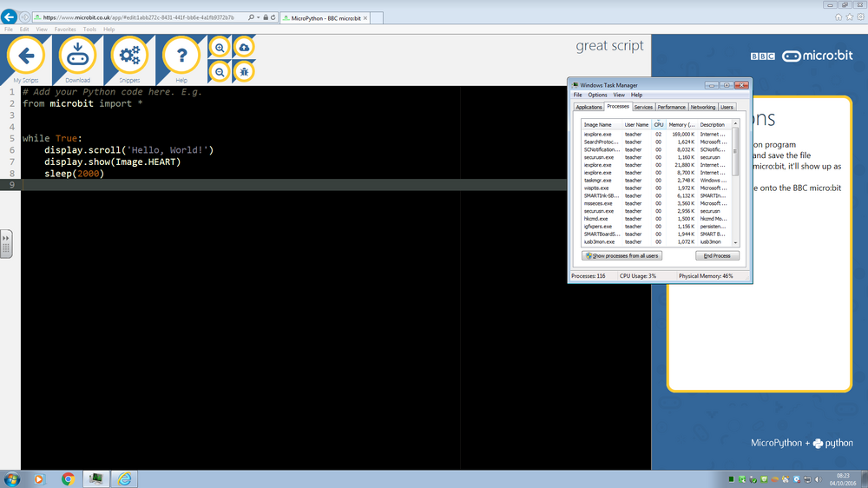This screenshot has height=488, width=868.
Task: Open Windows Start button
Action: point(11,479)
